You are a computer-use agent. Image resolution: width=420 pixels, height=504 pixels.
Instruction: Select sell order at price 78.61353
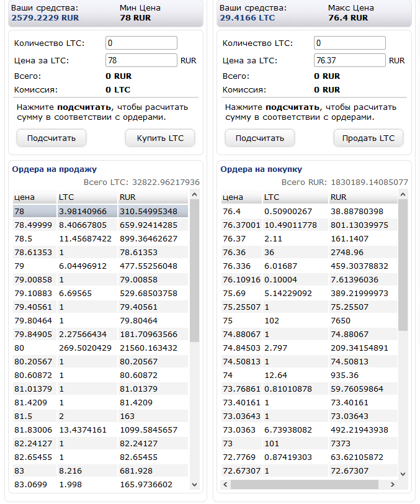pyautogui.click(x=101, y=253)
